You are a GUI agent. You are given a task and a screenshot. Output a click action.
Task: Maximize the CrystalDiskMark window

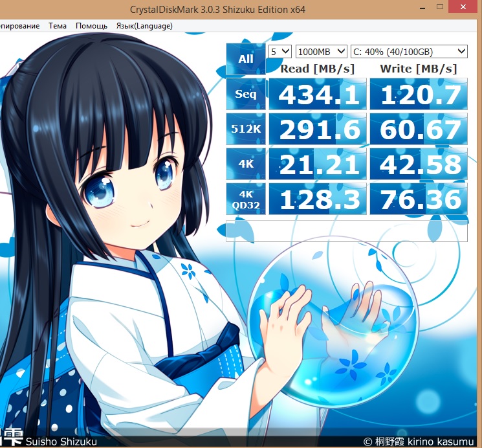click(x=440, y=6)
